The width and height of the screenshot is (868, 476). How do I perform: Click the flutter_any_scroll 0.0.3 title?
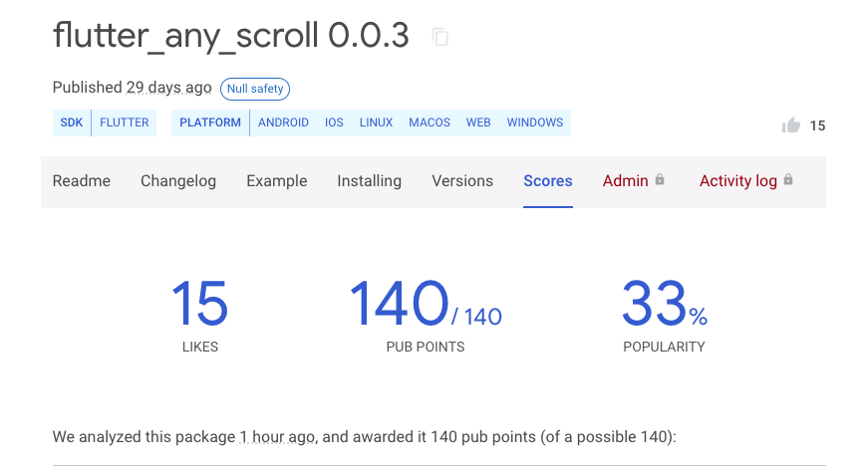click(231, 36)
